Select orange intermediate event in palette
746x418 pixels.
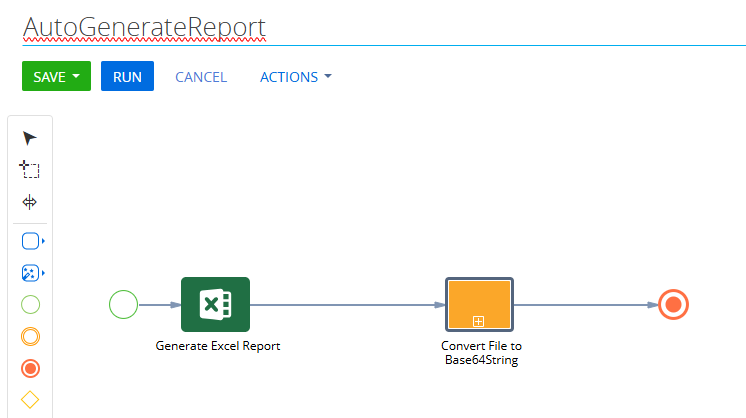[x=30, y=337]
